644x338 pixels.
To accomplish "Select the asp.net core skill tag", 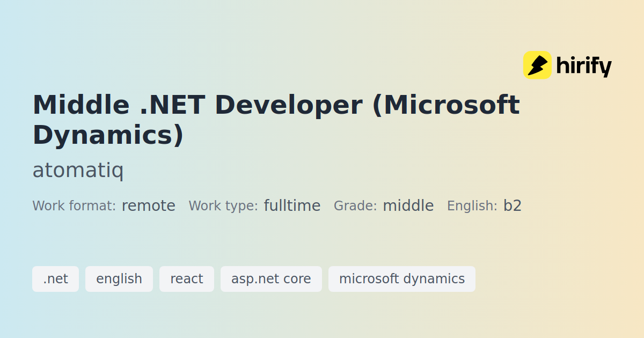I will 271,279.
